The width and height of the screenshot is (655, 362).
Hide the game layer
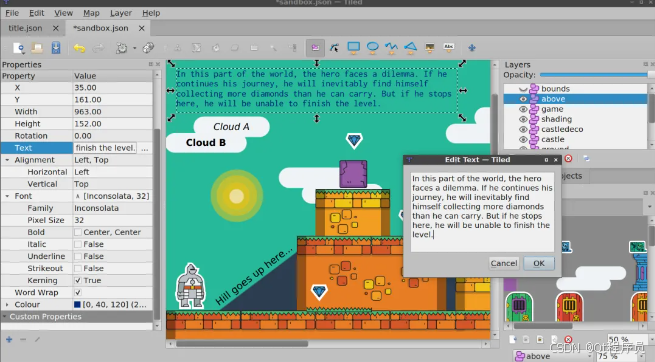[523, 109]
